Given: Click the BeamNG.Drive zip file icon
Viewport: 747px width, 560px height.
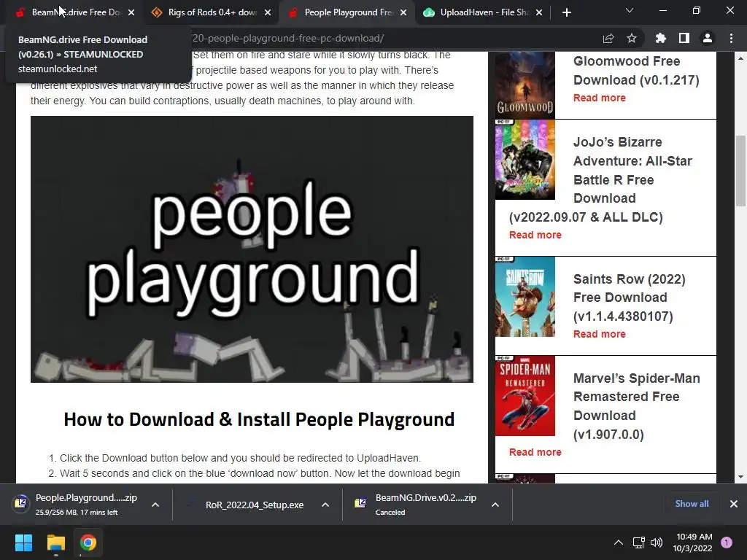Looking at the screenshot, I should pyautogui.click(x=360, y=502).
